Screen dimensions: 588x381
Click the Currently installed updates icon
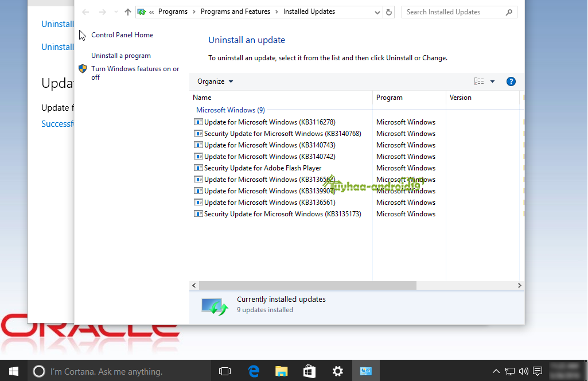(214, 306)
